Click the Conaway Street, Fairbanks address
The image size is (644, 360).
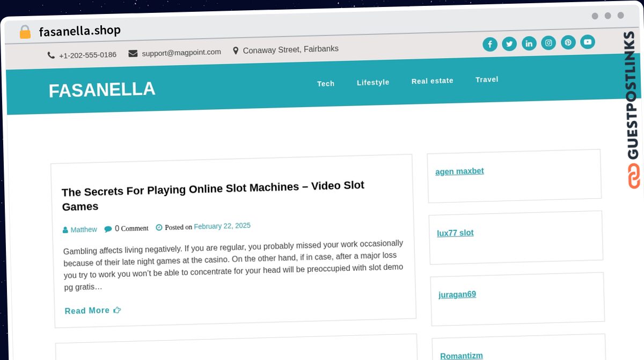coord(290,49)
